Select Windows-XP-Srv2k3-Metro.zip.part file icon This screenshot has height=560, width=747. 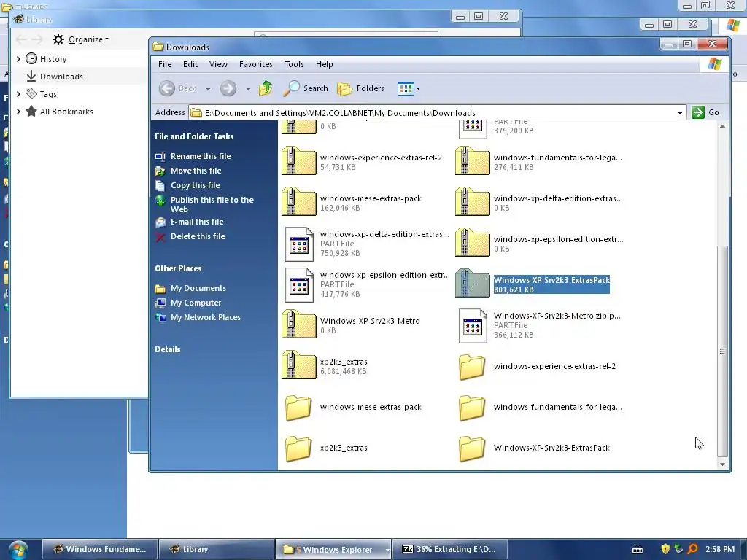click(x=473, y=326)
